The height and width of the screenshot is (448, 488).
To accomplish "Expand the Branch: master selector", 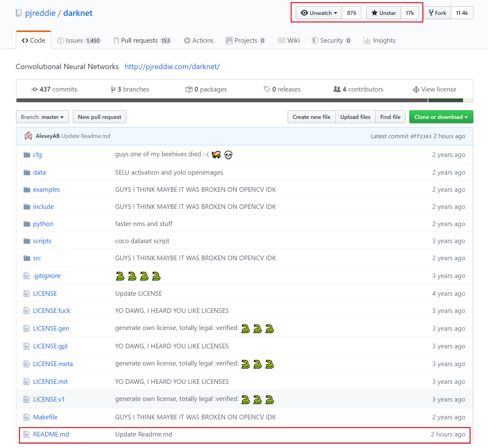I will tap(42, 117).
